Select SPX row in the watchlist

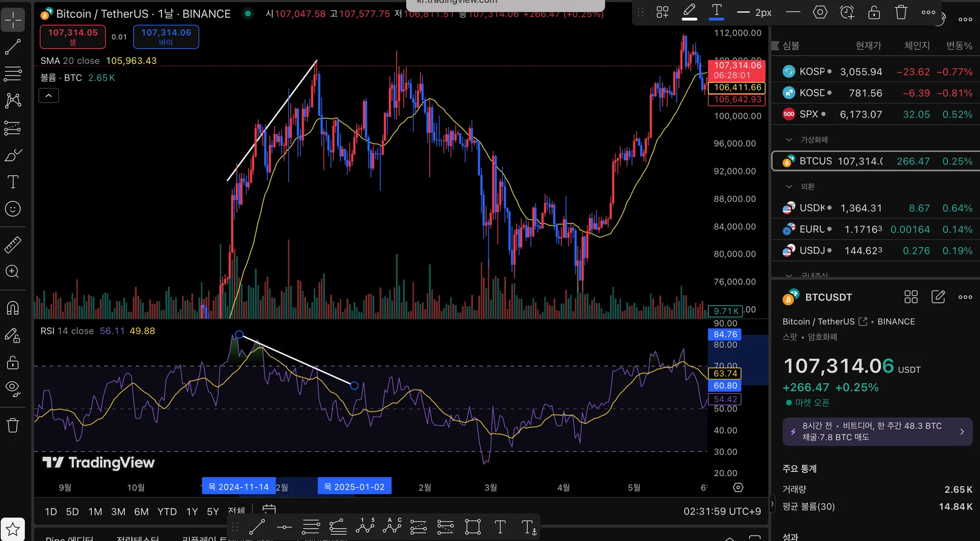click(x=876, y=114)
